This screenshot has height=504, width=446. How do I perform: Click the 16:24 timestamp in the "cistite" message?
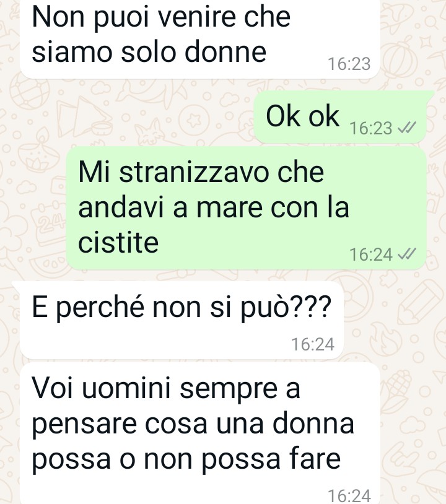pos(371,254)
